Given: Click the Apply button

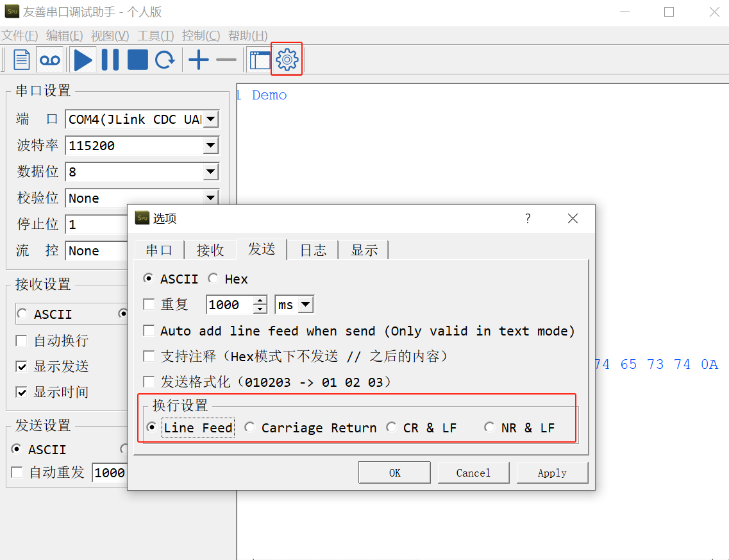Looking at the screenshot, I should (x=551, y=473).
